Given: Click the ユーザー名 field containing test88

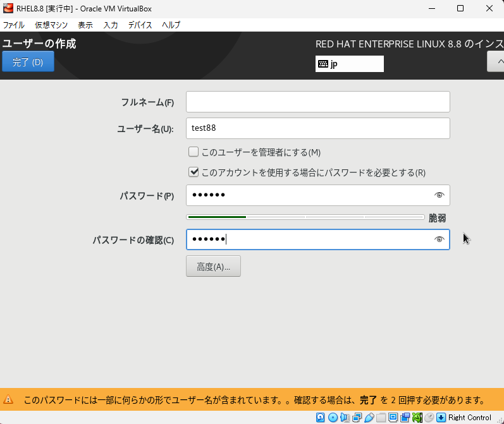Looking at the screenshot, I should point(318,128).
